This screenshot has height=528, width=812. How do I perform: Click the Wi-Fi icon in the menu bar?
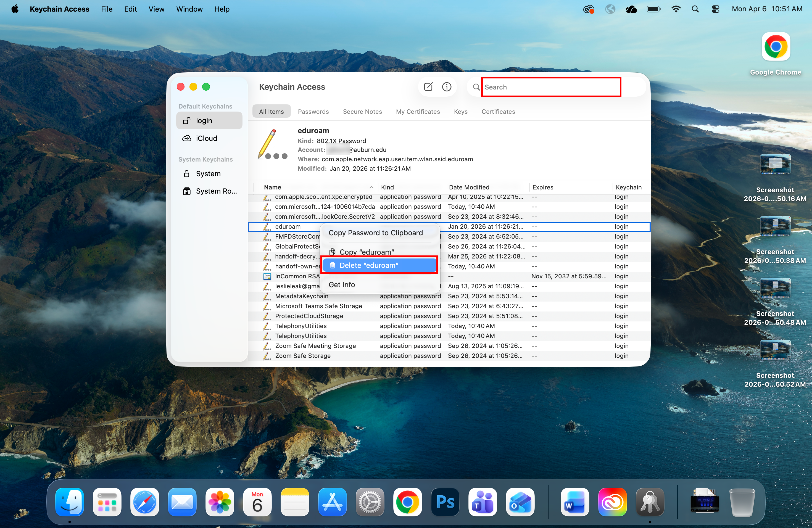point(676,9)
